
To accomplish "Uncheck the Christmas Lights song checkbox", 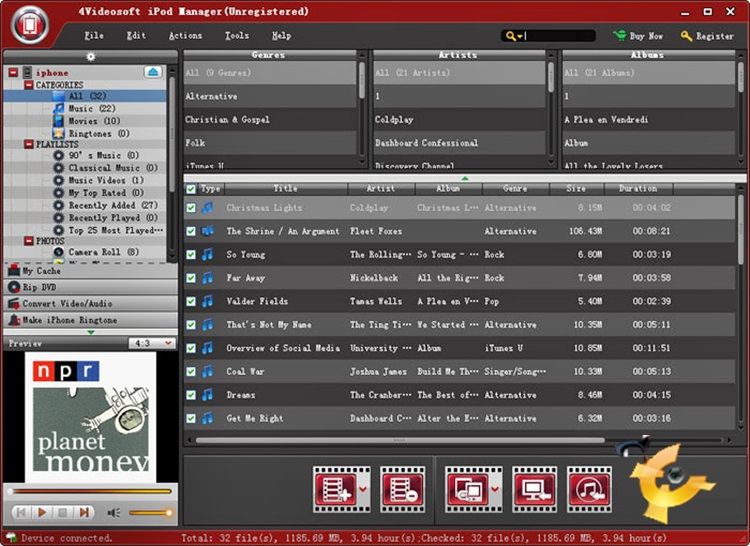I will [191, 208].
